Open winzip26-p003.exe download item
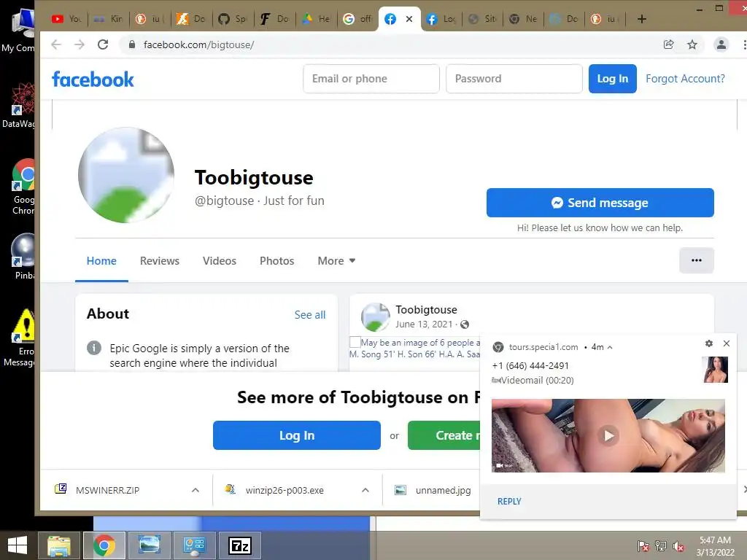Viewport: 747px width, 560px height. pyautogui.click(x=285, y=490)
